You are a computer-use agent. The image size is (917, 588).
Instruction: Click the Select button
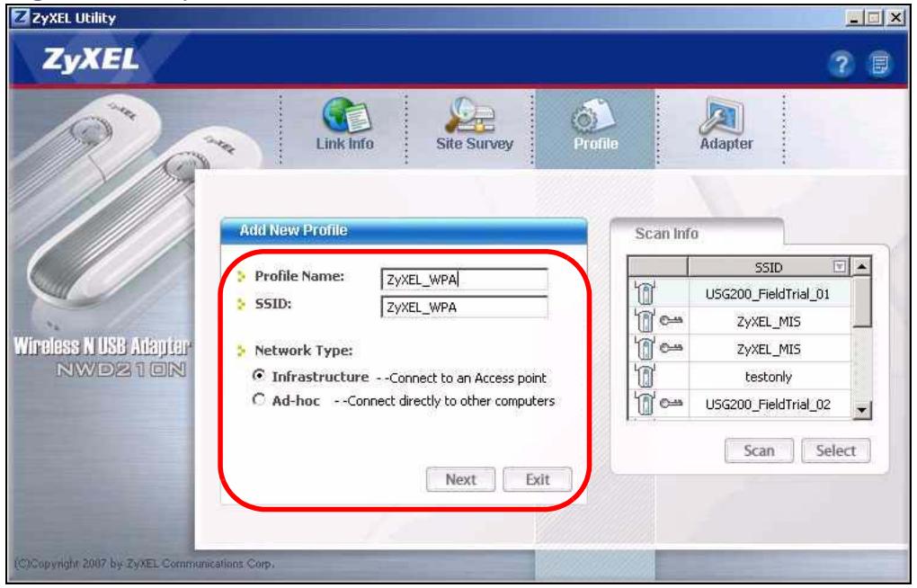(x=836, y=451)
